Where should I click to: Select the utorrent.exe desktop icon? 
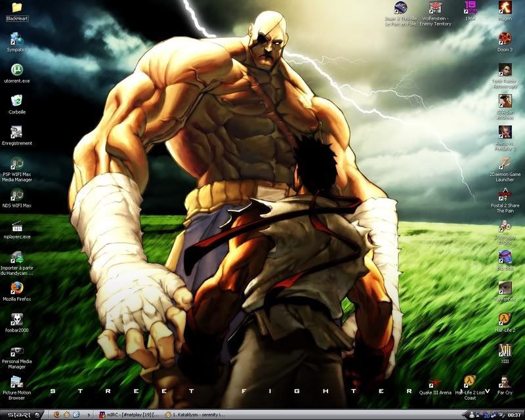[x=17, y=73]
